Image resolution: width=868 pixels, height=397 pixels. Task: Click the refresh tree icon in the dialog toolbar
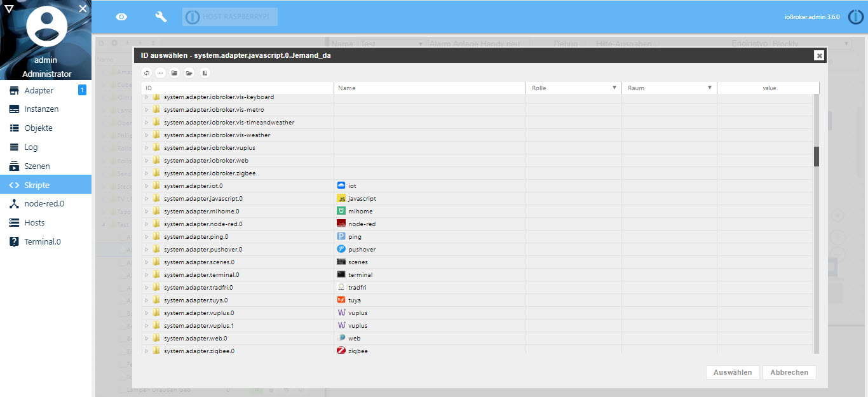pos(147,73)
